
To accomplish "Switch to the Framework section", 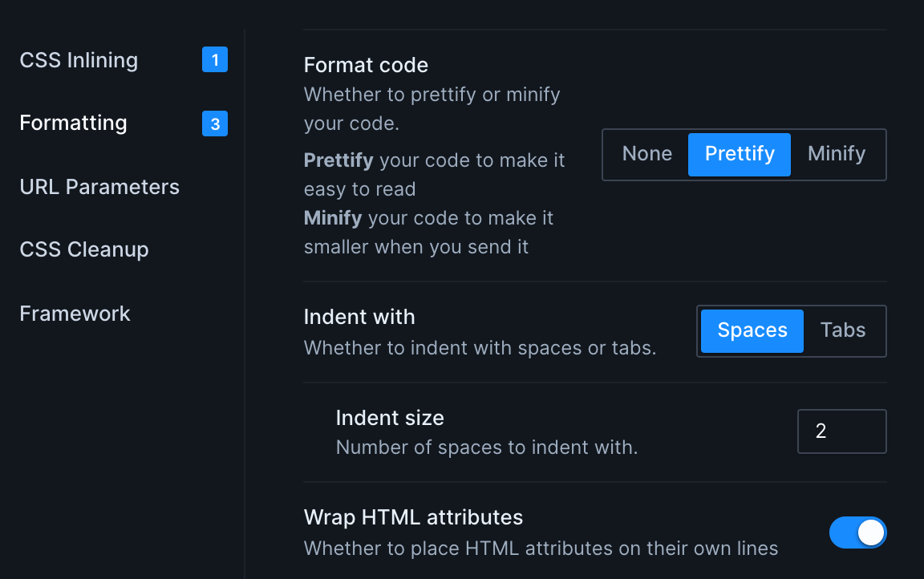I will click(75, 313).
